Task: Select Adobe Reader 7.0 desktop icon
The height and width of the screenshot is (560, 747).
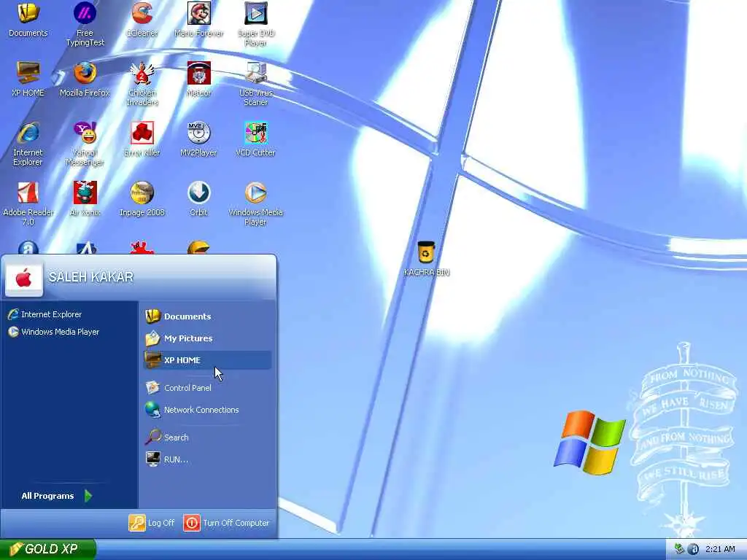Action: [x=28, y=203]
